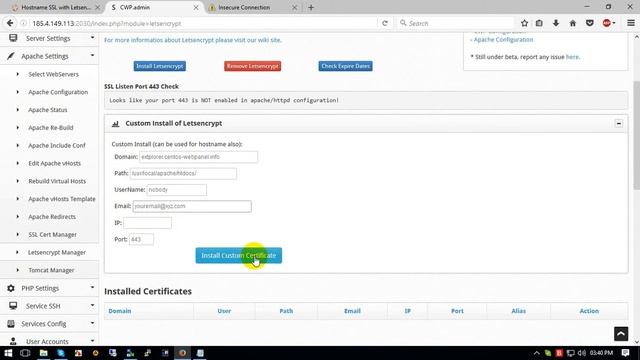640x360 pixels.
Task: Open a new browser tab
Action: 311,7
